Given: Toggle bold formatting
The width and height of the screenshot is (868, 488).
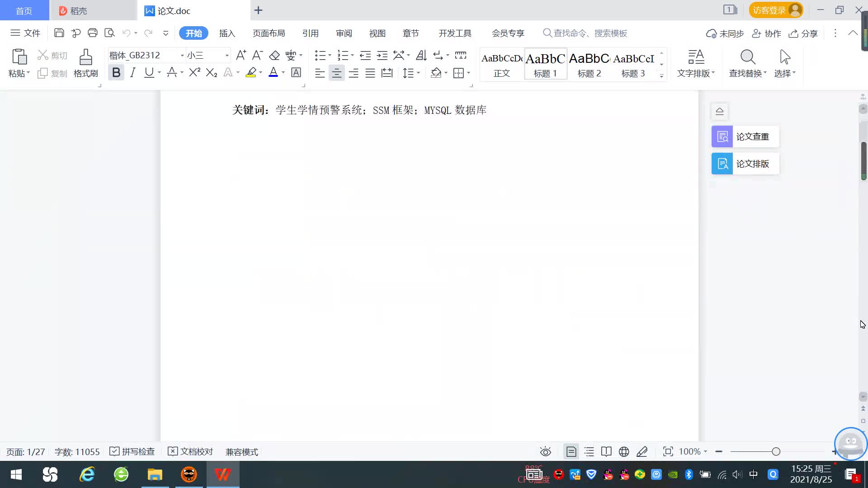Looking at the screenshot, I should pos(116,73).
